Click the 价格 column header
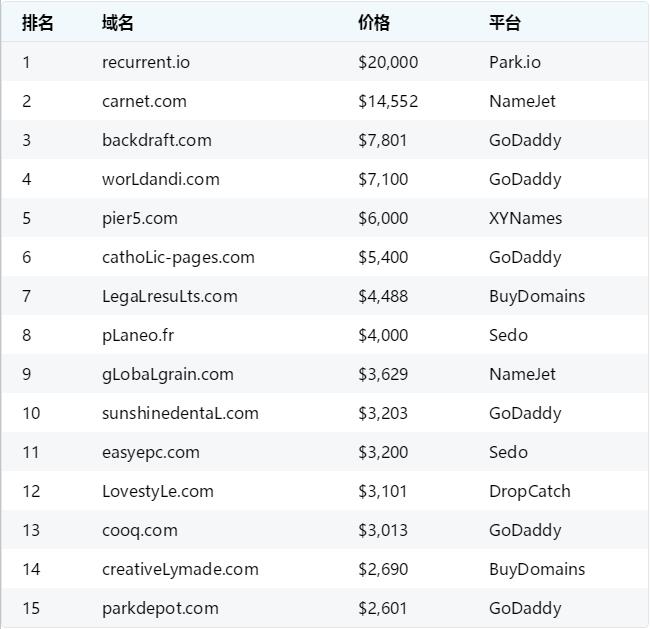This screenshot has width=650, height=629. [x=374, y=22]
